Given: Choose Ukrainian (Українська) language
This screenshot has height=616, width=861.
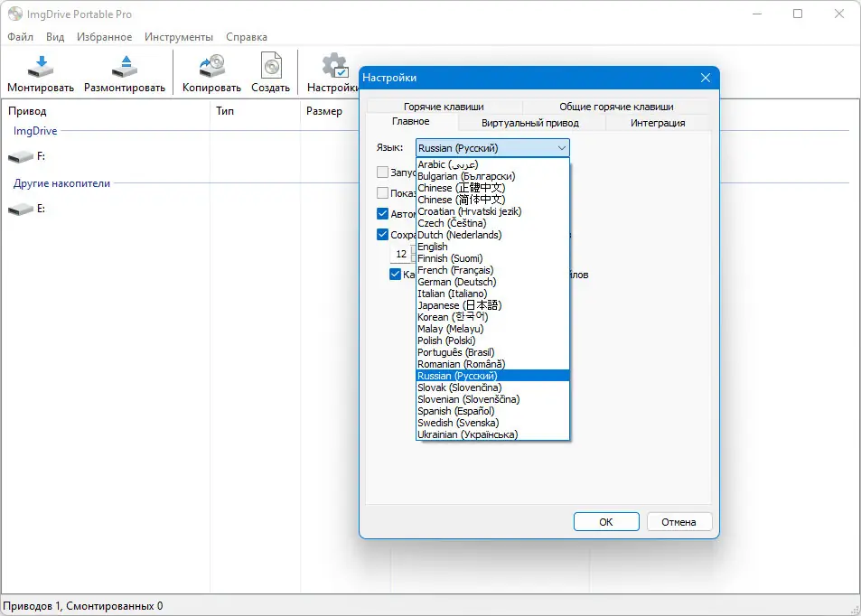Looking at the screenshot, I should [492, 434].
